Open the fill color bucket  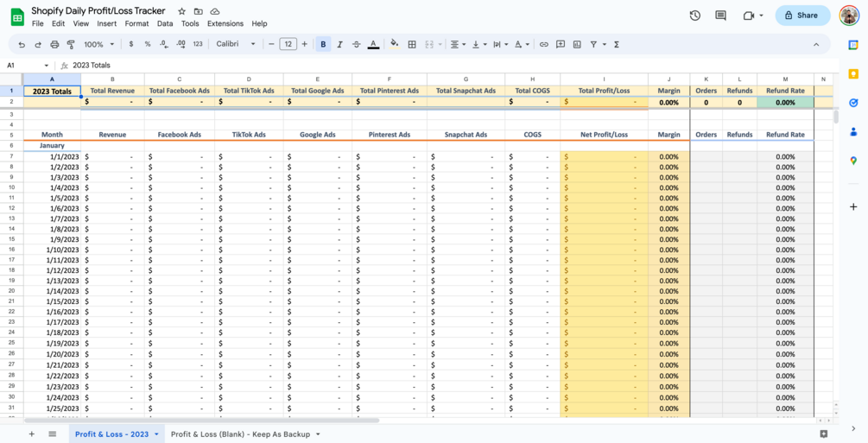pyautogui.click(x=395, y=44)
